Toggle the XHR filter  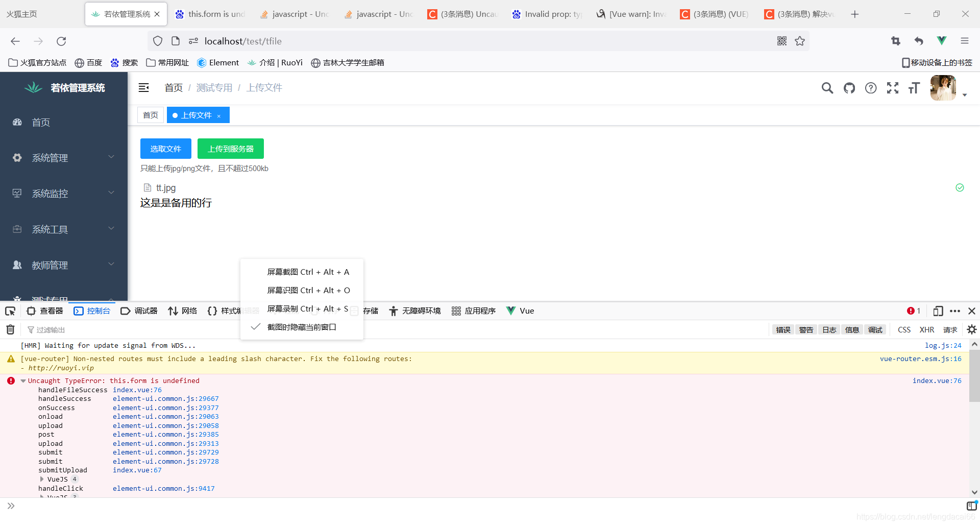(x=927, y=330)
